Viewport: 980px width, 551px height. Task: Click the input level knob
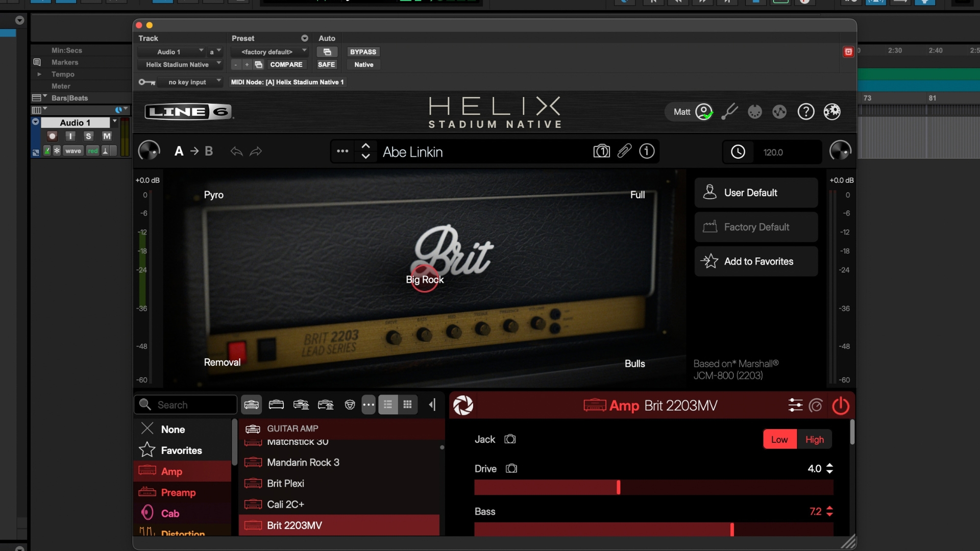[x=149, y=151]
